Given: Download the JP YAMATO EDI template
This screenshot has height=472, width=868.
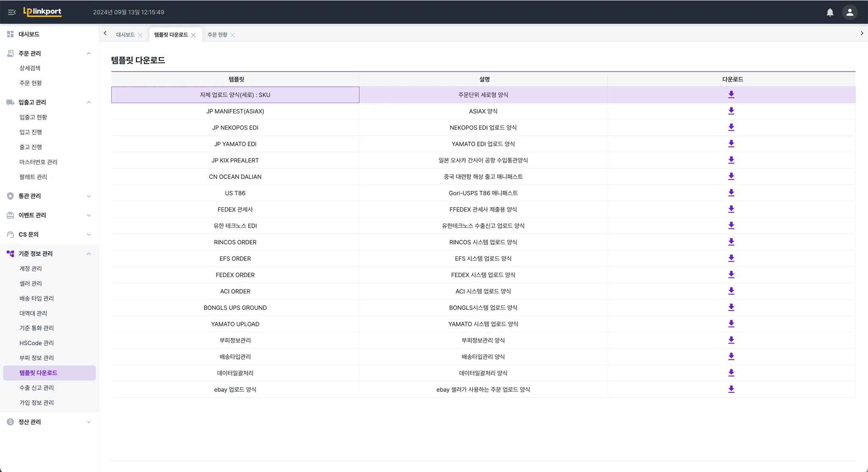Looking at the screenshot, I should [x=731, y=144].
